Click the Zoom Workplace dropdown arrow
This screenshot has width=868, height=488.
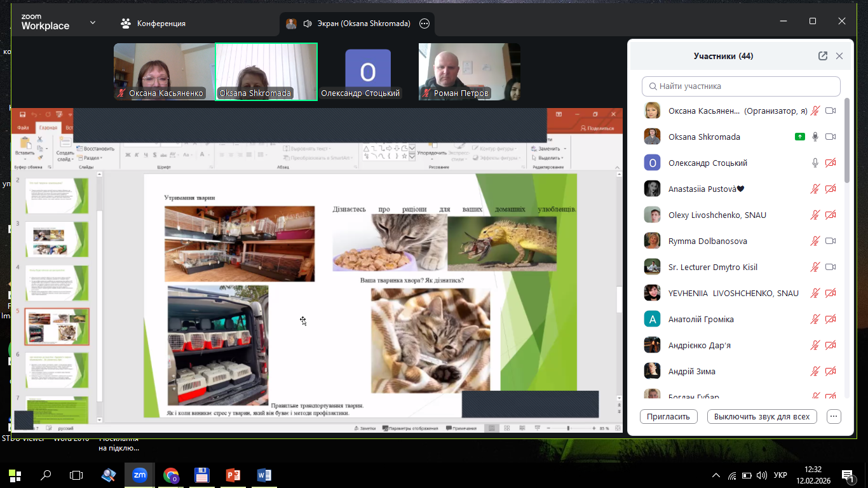click(x=93, y=23)
